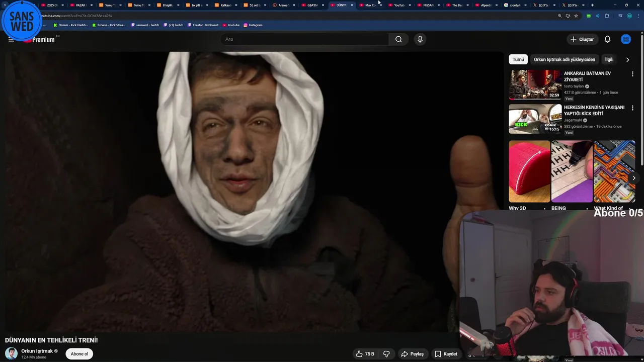Screen dimensions: 644x362
Task: Open ANKARALI BATMAN EV ZİYARETİ thumbnail
Action: pos(535,85)
